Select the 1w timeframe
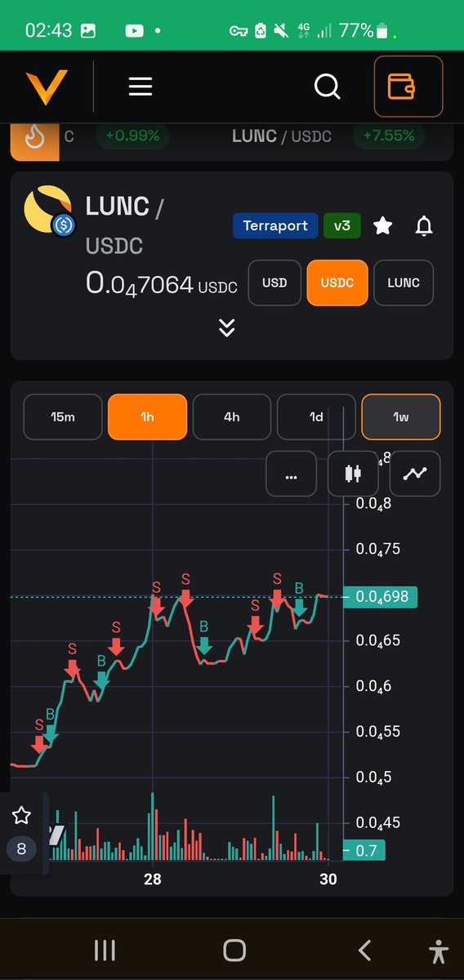 (x=401, y=417)
